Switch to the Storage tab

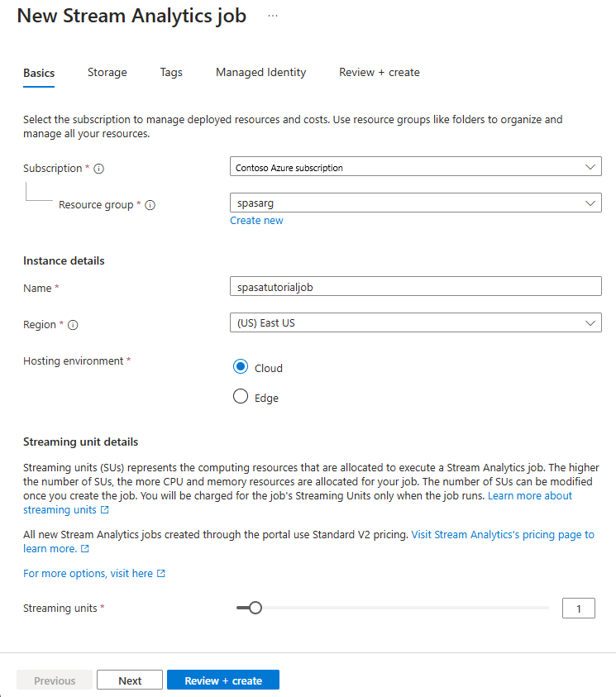click(x=107, y=72)
